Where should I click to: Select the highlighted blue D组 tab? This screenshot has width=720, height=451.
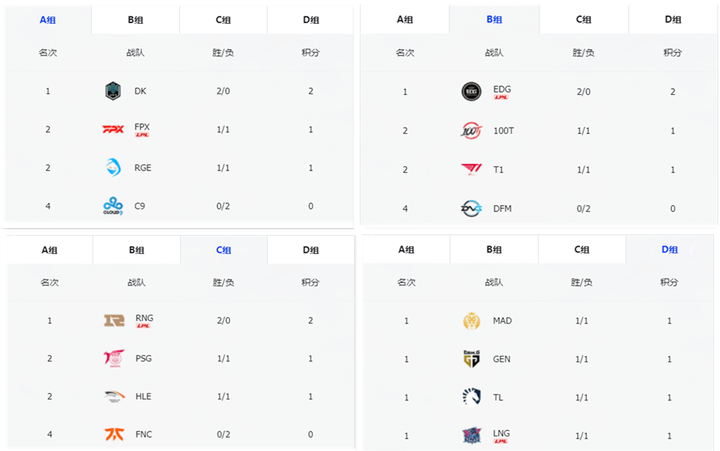(x=669, y=249)
